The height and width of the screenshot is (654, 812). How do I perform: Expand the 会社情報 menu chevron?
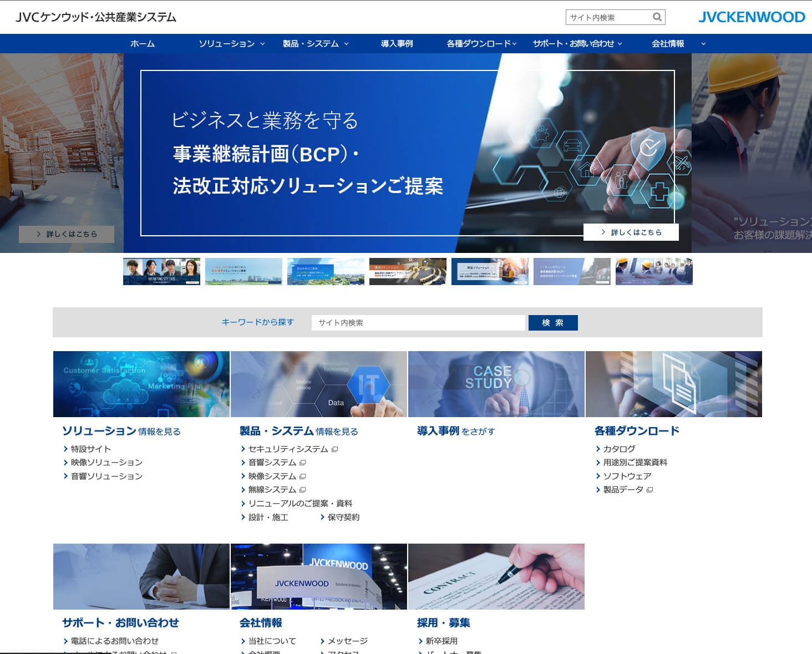(x=703, y=43)
